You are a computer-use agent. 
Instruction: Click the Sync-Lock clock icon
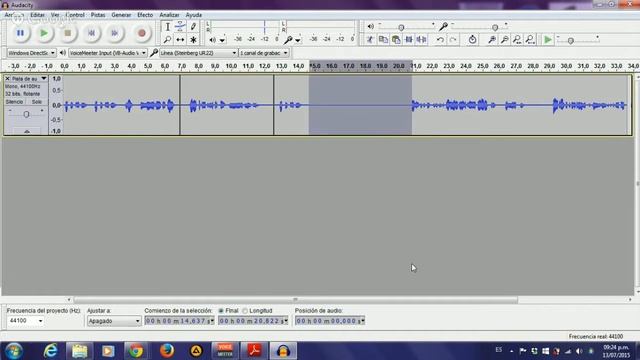point(472,40)
